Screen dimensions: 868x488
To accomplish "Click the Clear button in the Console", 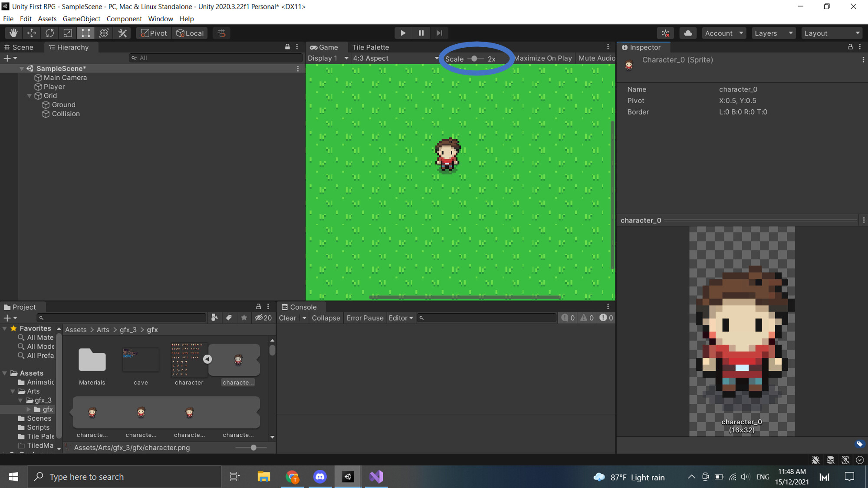I will coord(288,318).
